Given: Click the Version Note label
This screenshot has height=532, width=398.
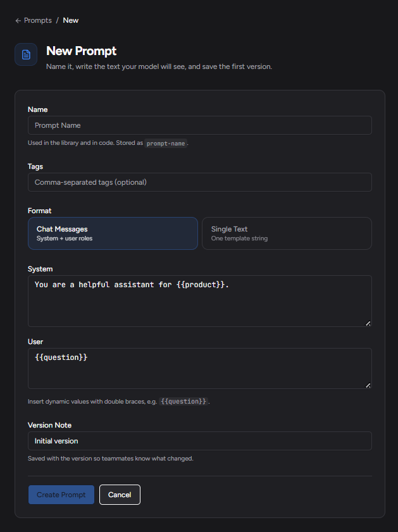Looking at the screenshot, I should pyautogui.click(x=49, y=425).
